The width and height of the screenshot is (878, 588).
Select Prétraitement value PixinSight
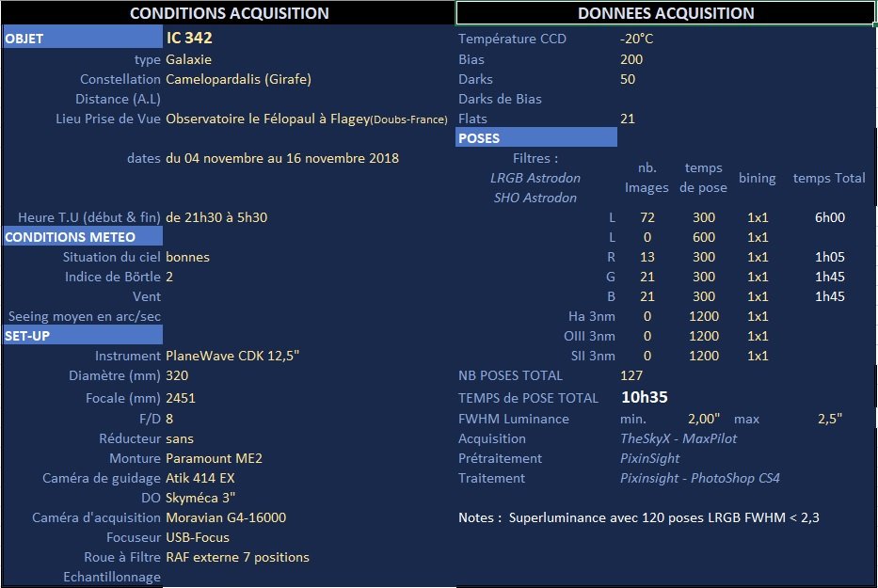click(x=650, y=458)
